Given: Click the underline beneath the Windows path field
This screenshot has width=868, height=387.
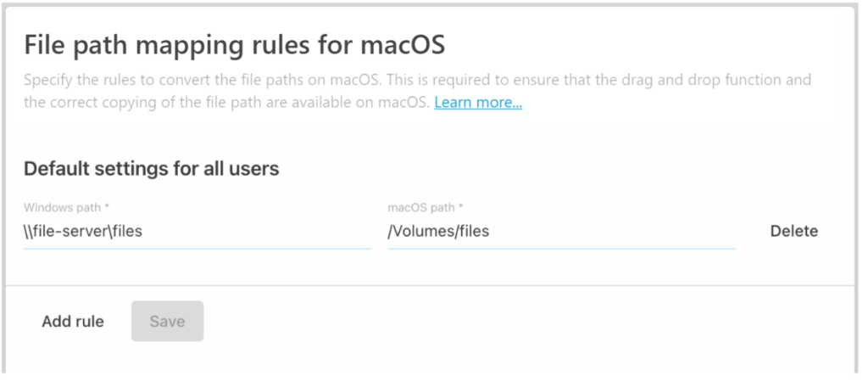Looking at the screenshot, I should coord(197,249).
